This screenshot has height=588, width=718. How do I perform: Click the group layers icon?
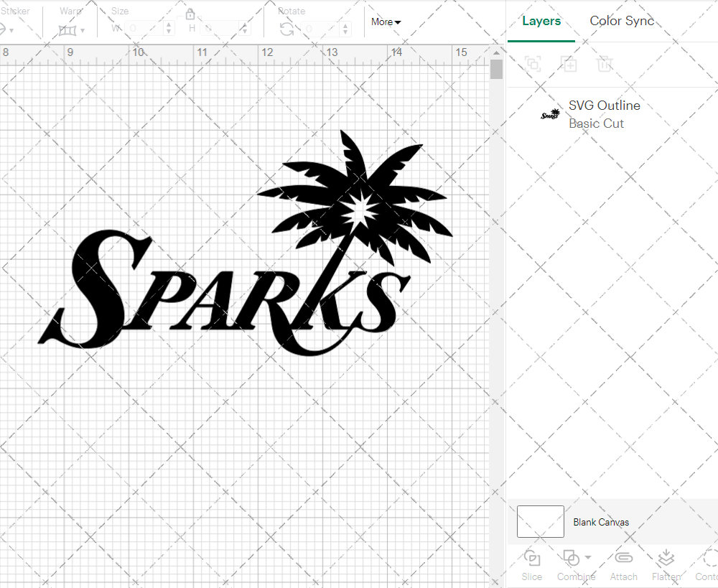pos(533,64)
